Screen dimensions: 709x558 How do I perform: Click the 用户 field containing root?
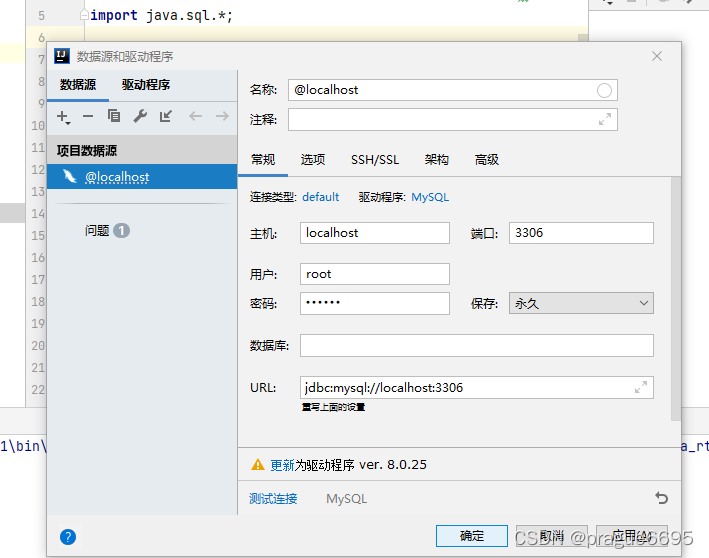[x=375, y=274]
